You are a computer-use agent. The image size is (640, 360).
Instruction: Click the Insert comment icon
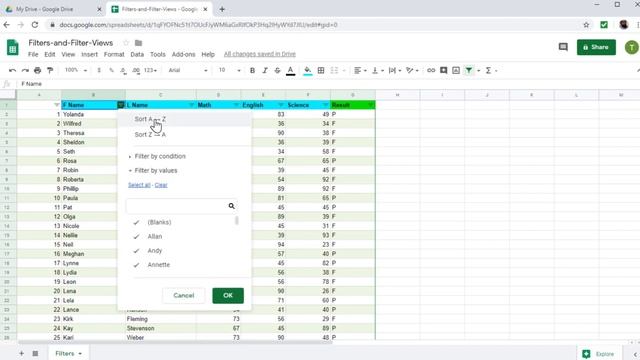click(444, 71)
